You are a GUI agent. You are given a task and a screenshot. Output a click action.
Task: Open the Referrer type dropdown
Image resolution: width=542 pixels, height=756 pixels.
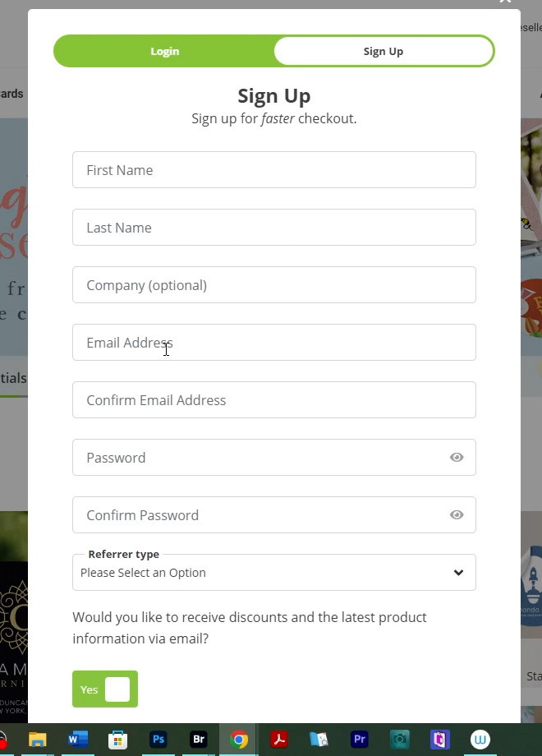tap(274, 572)
